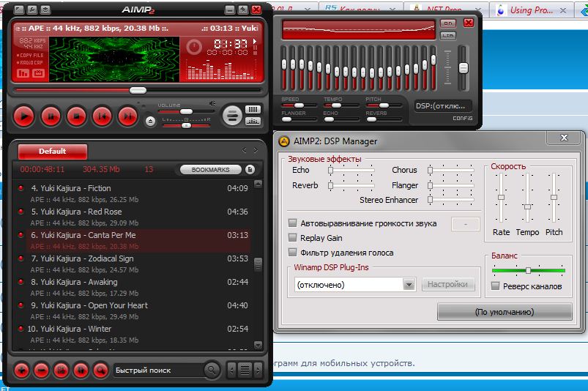Viewport: 588px width, 391px height.
Task: Click the playlist scrollbar down arrow
Action: [258, 345]
